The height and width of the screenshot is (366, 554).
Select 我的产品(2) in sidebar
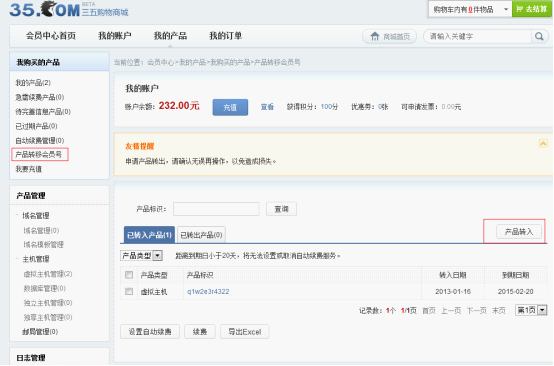(x=33, y=83)
